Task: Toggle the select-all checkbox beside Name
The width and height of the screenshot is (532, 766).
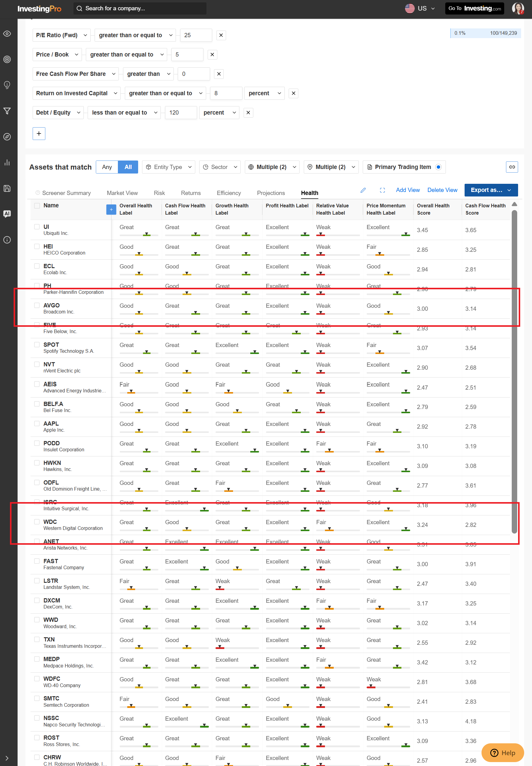Action: [x=37, y=206]
